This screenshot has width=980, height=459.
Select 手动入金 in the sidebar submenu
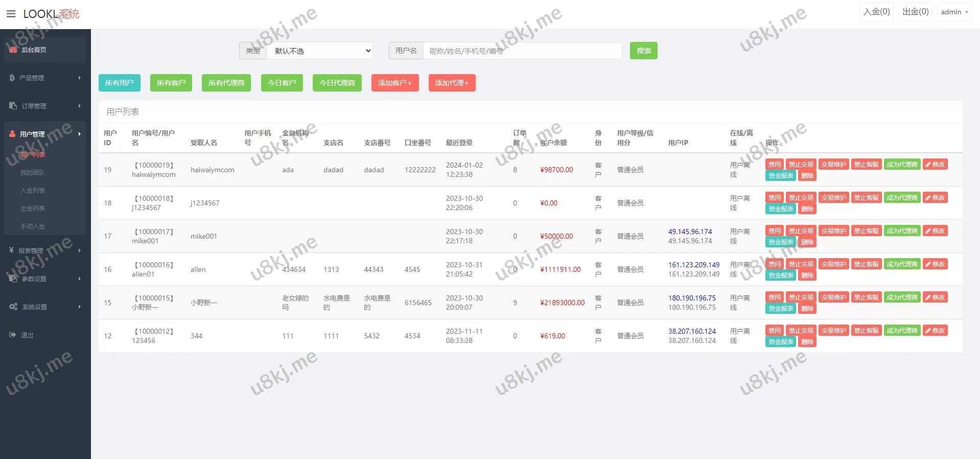(33, 226)
